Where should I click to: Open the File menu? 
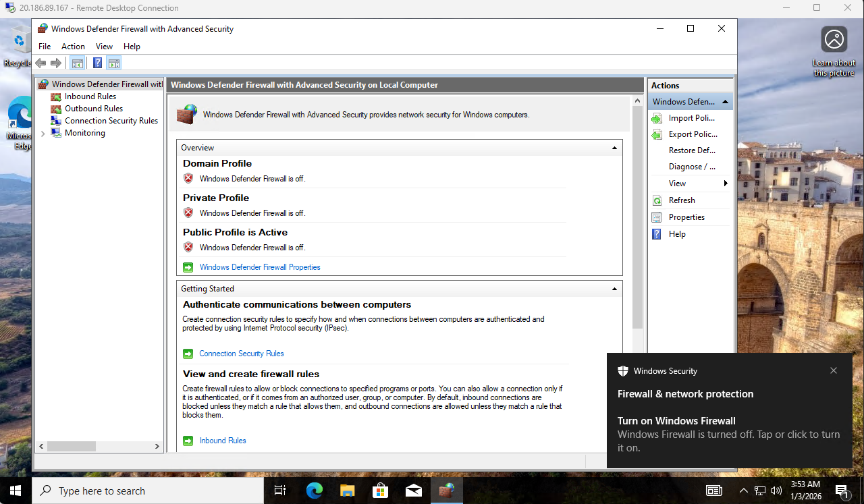click(x=45, y=47)
